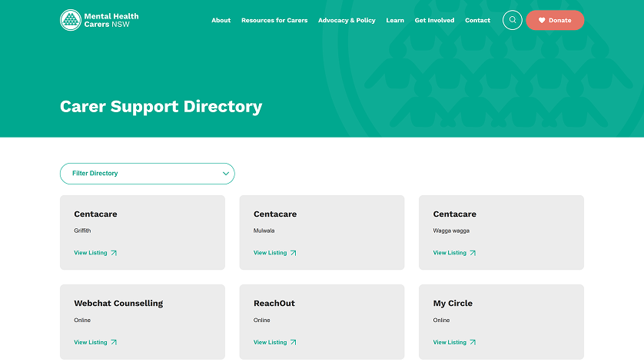Click the Wagga wagga location text
This screenshot has width=644, height=362.
tap(451, 231)
